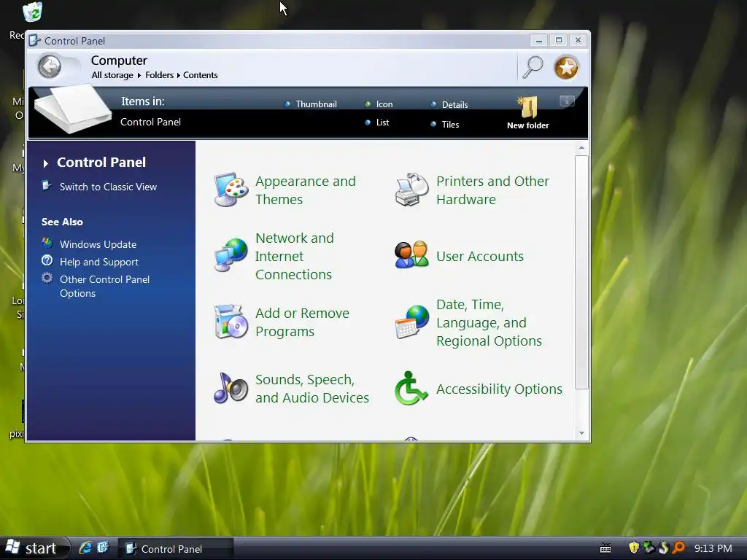747x560 pixels.
Task: Click the vertical scrollbar thumb
Action: (x=581, y=273)
